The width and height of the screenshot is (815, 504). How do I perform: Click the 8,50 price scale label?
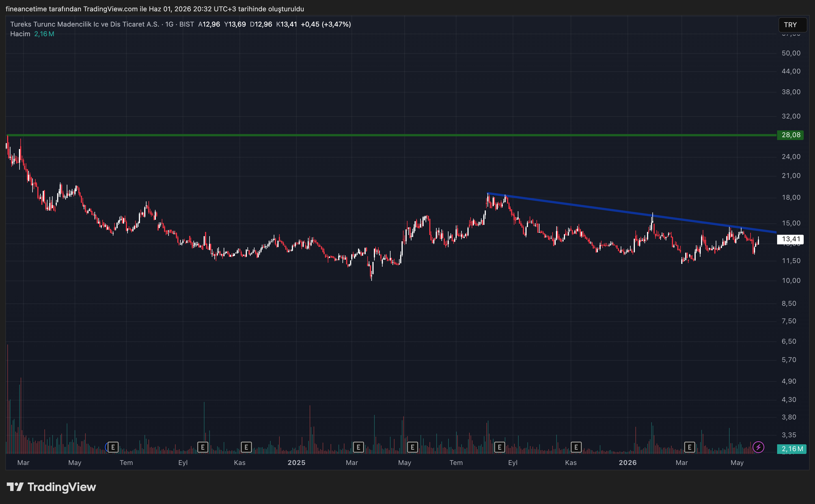(x=789, y=304)
